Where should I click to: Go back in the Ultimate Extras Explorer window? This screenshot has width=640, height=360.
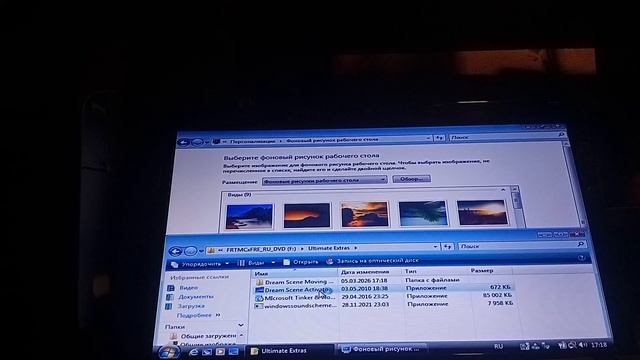(176, 251)
